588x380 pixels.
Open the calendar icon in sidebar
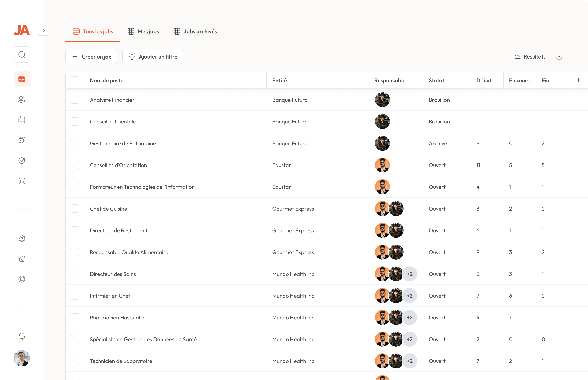tap(22, 120)
